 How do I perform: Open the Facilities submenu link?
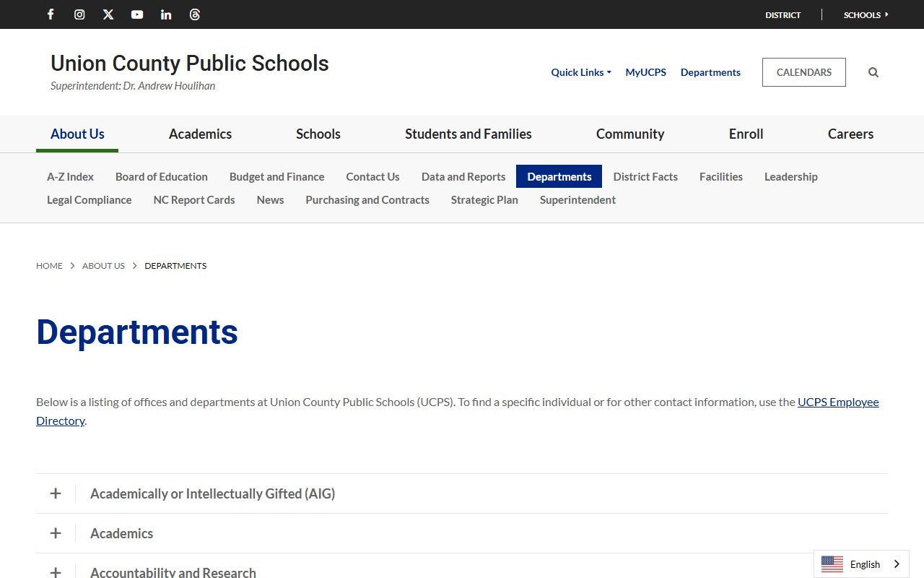click(x=721, y=176)
